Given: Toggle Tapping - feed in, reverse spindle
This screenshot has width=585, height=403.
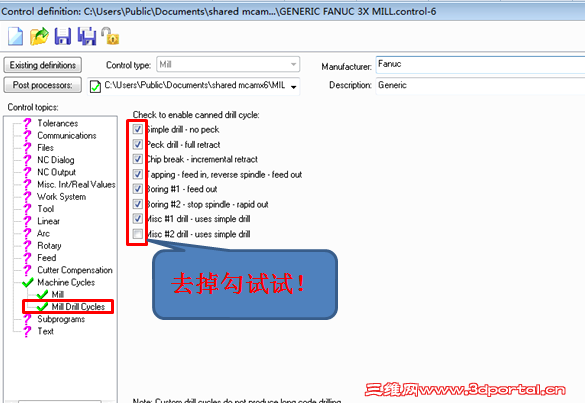Looking at the screenshot, I should pyautogui.click(x=138, y=174).
